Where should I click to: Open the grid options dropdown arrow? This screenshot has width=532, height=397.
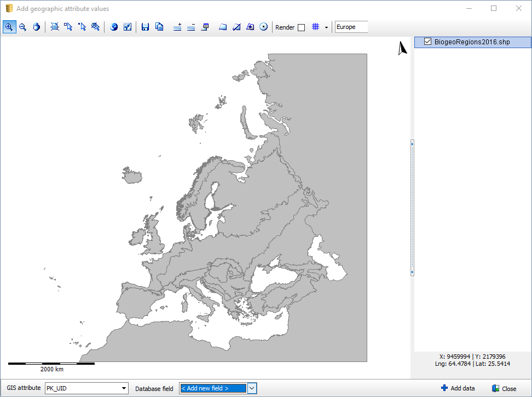point(326,27)
